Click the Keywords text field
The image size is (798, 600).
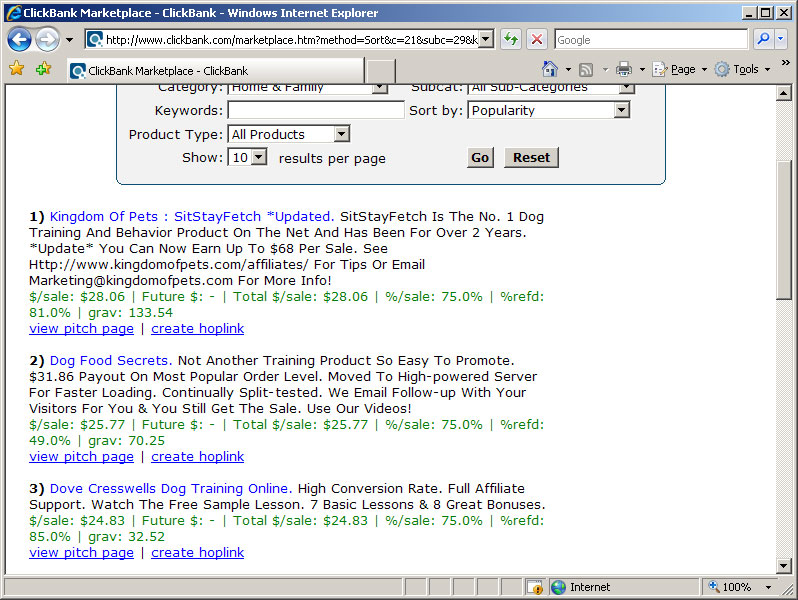click(x=316, y=110)
